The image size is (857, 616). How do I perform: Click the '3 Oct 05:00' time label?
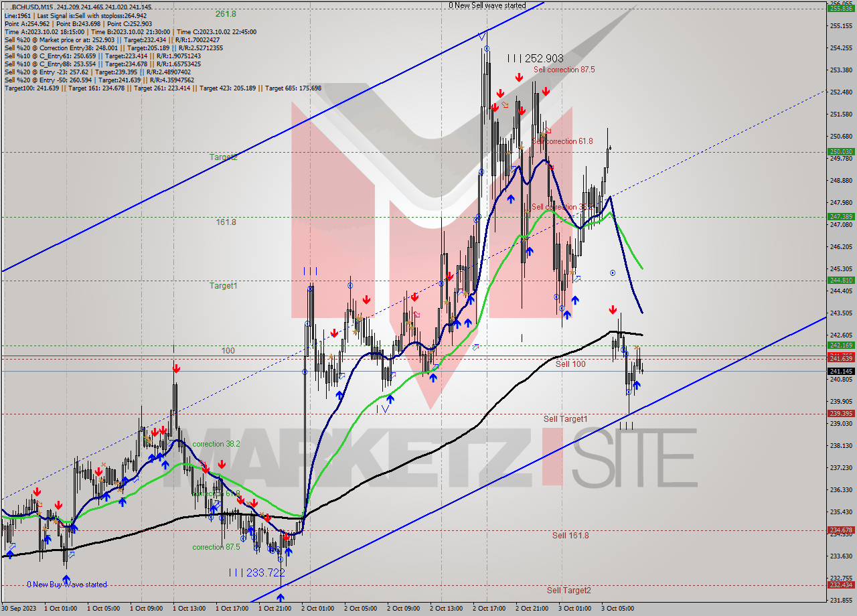click(619, 609)
